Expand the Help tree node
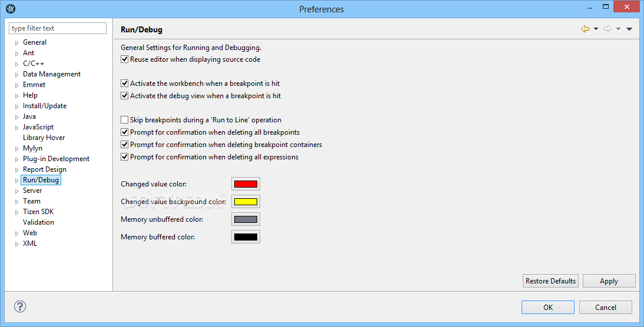 [x=17, y=96]
